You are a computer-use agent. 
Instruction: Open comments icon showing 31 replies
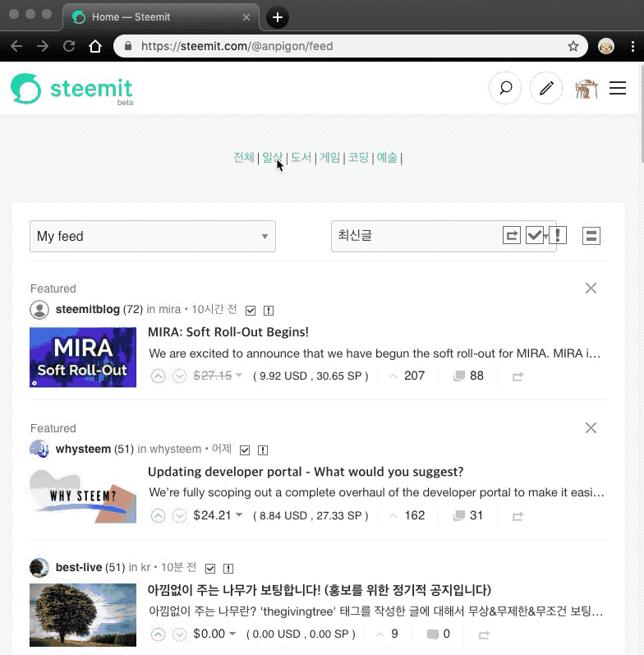tap(459, 515)
